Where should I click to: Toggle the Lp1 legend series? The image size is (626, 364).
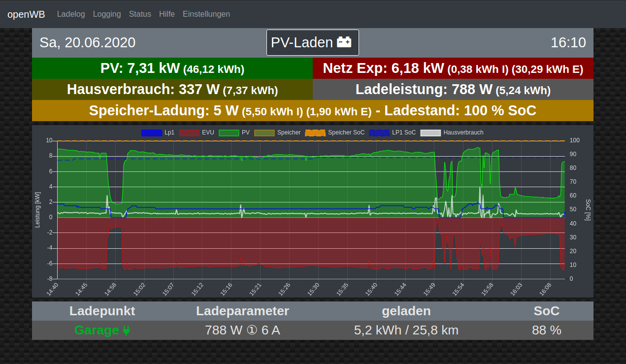pyautogui.click(x=158, y=132)
